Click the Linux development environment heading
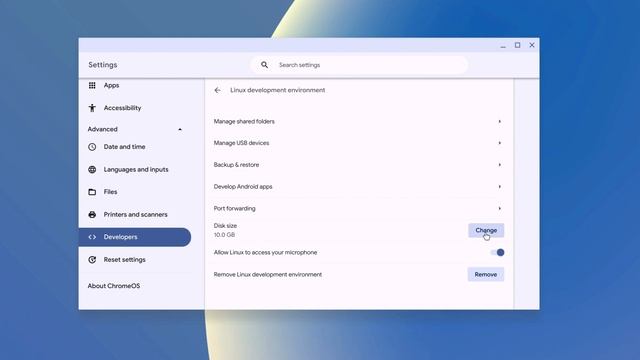Screen dimensions: 640x360 (278, 90)
